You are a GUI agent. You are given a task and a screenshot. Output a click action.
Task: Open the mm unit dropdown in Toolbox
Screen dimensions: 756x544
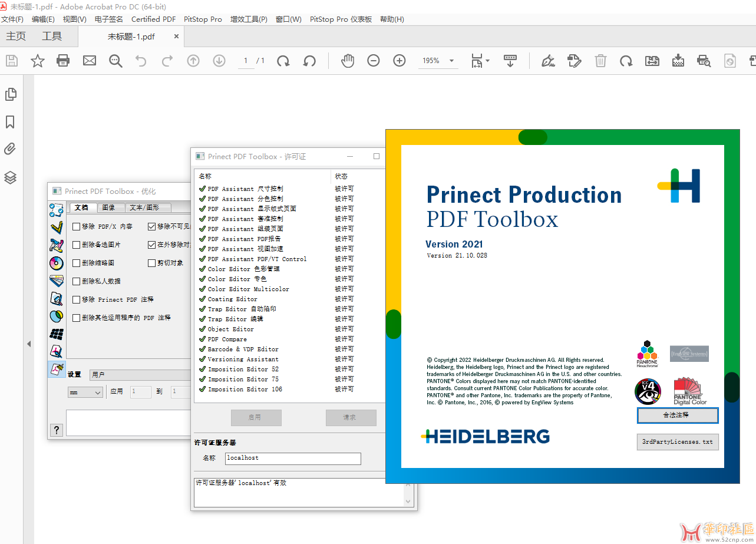pyautogui.click(x=85, y=392)
